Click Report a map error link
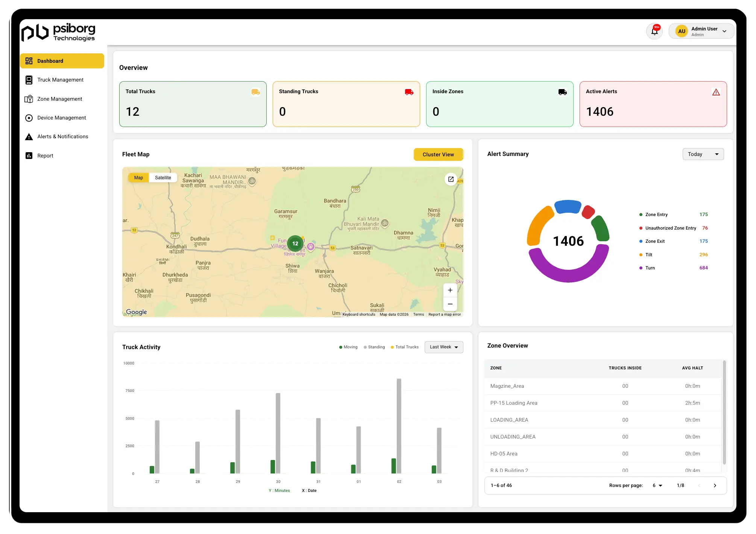Screen dimensions: 756x534 click(445, 315)
